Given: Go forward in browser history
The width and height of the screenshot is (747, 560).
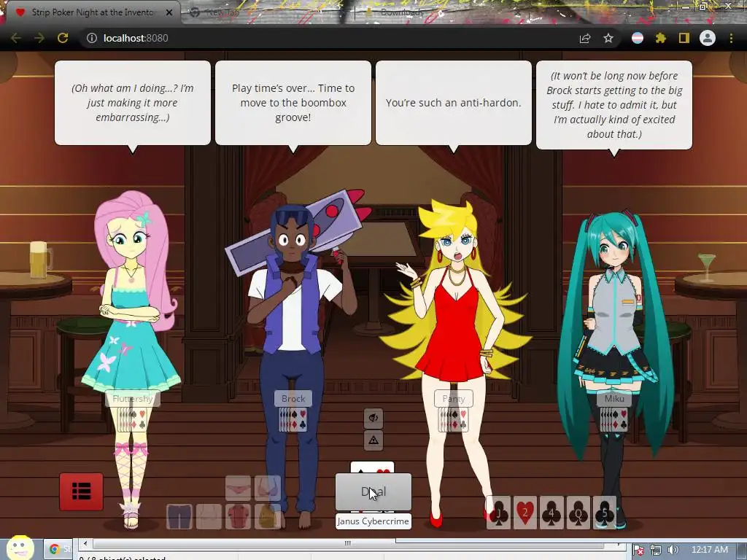Looking at the screenshot, I should pyautogui.click(x=39, y=38).
